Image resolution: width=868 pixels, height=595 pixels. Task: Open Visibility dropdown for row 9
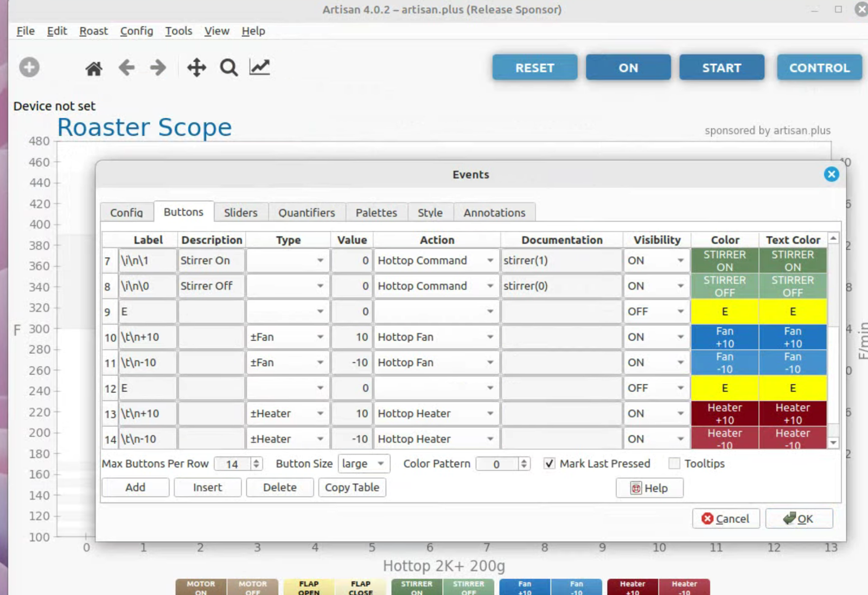pos(656,312)
